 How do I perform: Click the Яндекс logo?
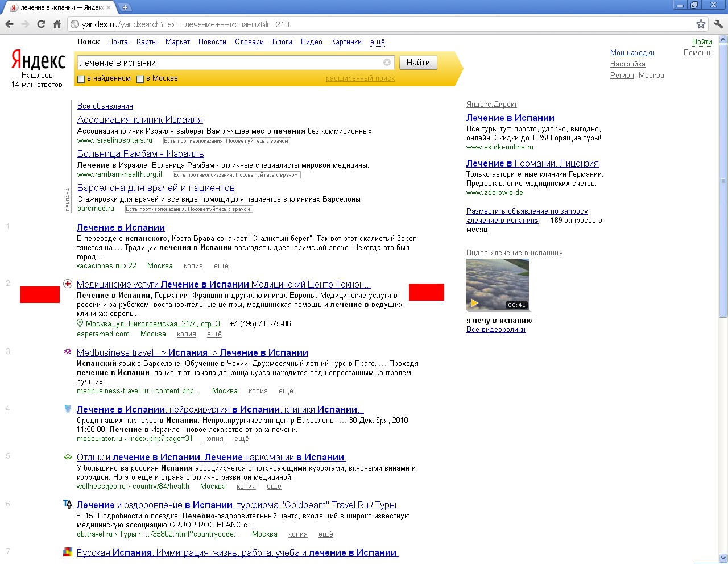point(38,60)
